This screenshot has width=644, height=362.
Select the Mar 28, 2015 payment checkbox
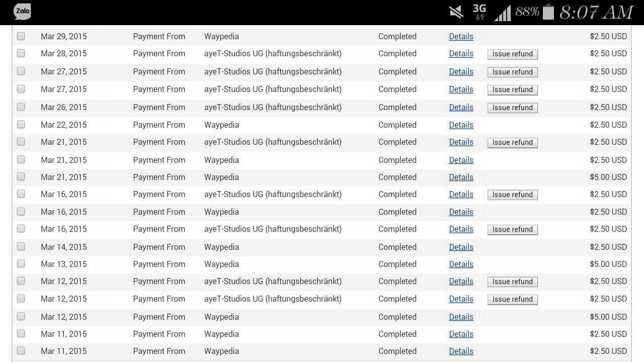21,53
